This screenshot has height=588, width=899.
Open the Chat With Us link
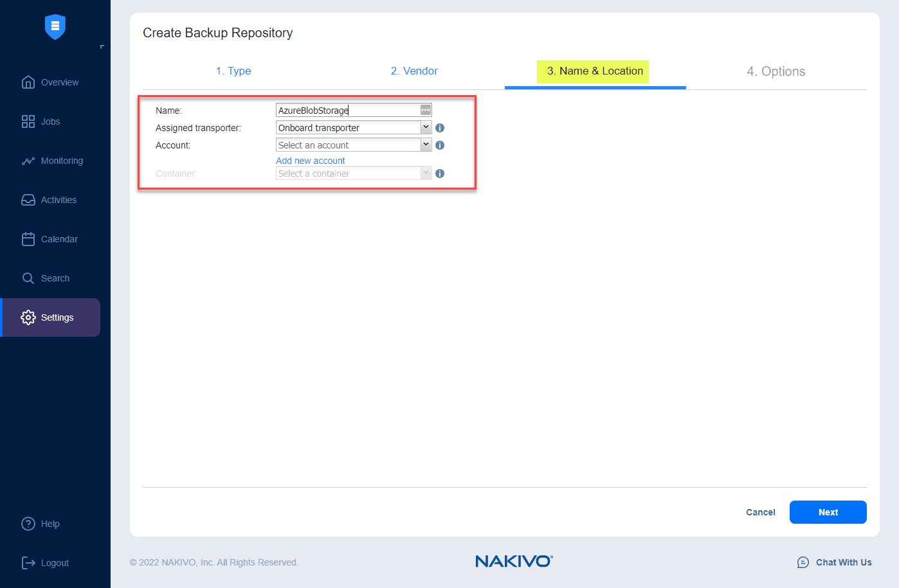[844, 562]
